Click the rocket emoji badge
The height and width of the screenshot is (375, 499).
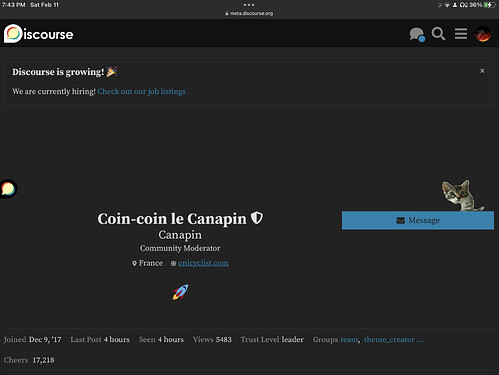(180, 292)
